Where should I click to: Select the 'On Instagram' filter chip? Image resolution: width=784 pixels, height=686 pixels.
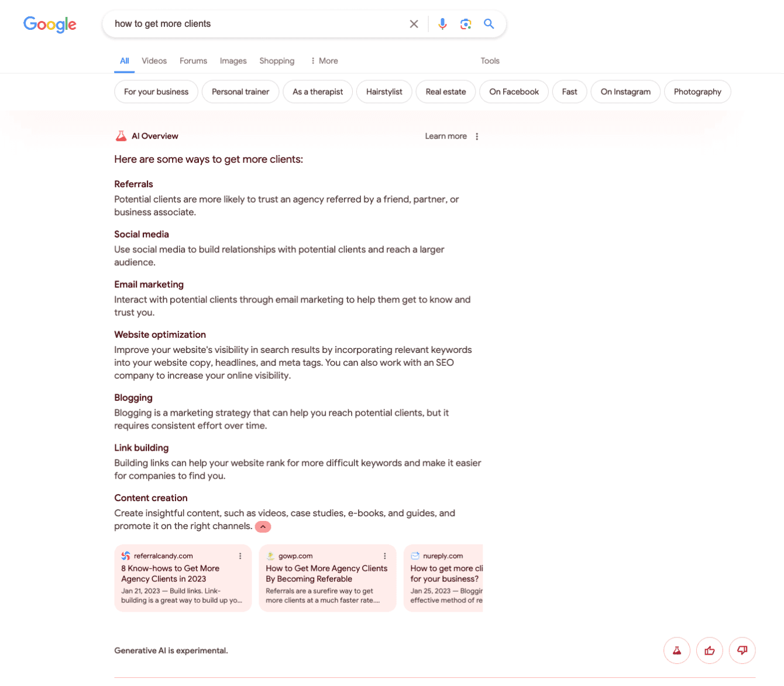click(625, 92)
